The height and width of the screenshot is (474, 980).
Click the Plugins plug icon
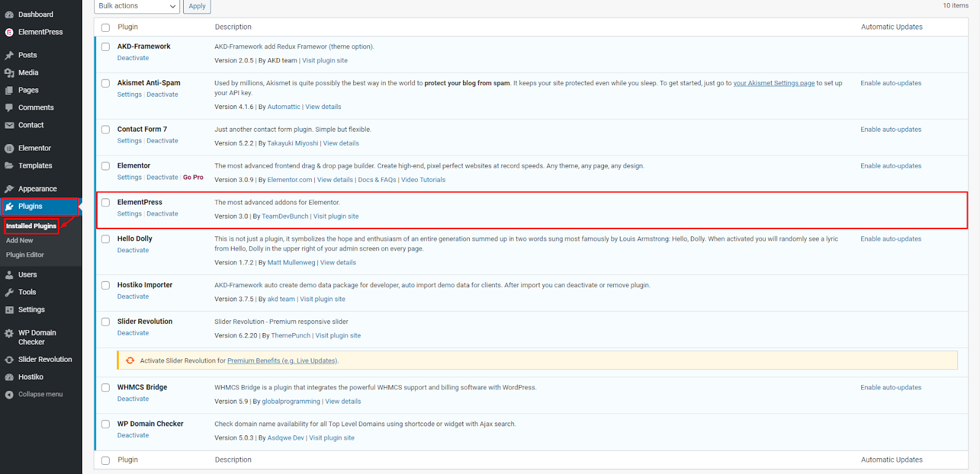(x=9, y=206)
